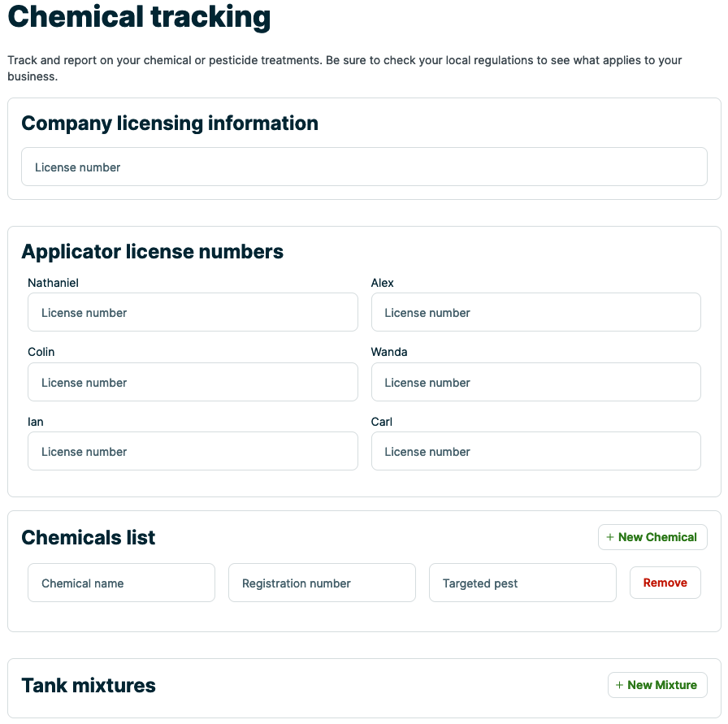Click the Chemical name input field

(121, 583)
